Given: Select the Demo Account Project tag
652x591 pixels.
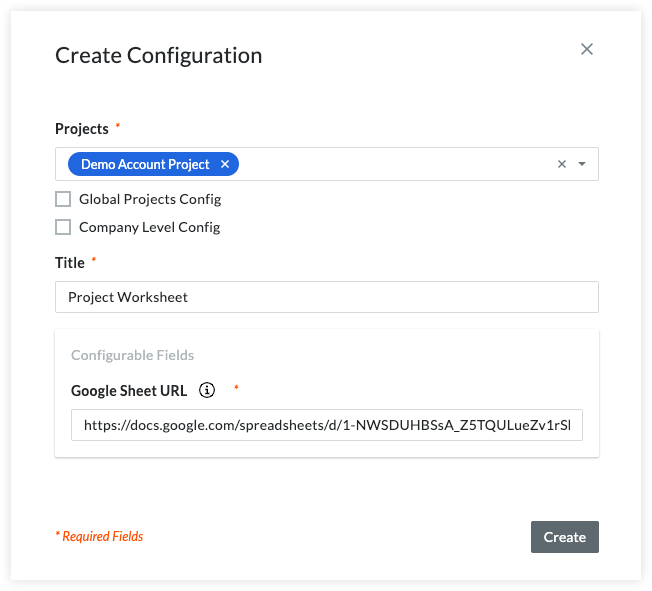Looking at the screenshot, I should (145, 164).
